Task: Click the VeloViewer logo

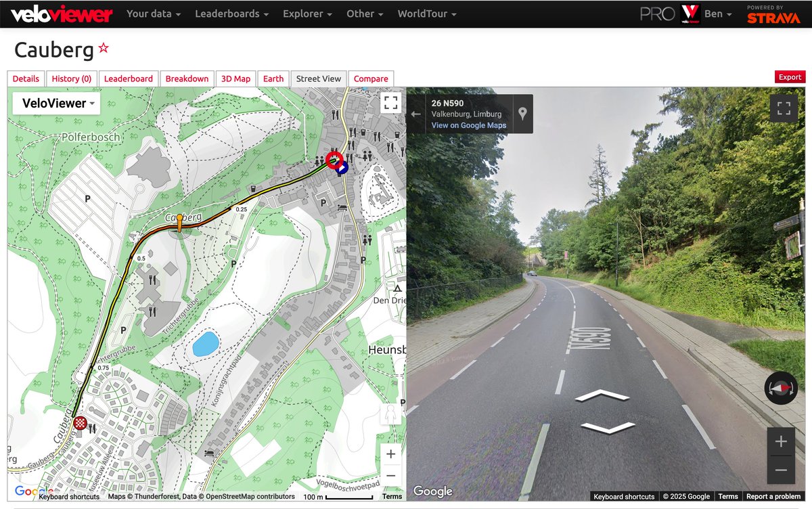Action: (62, 14)
